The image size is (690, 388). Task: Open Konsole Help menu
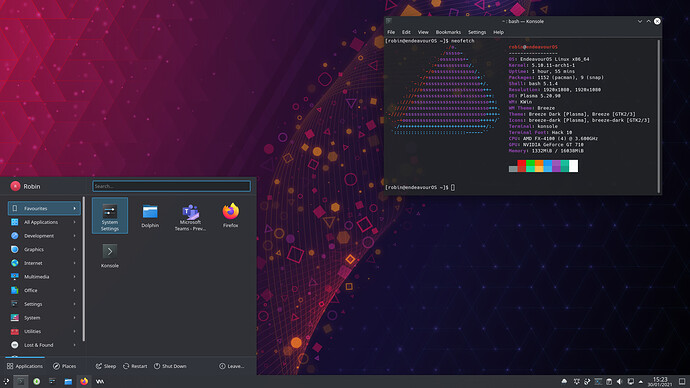pyautogui.click(x=498, y=32)
